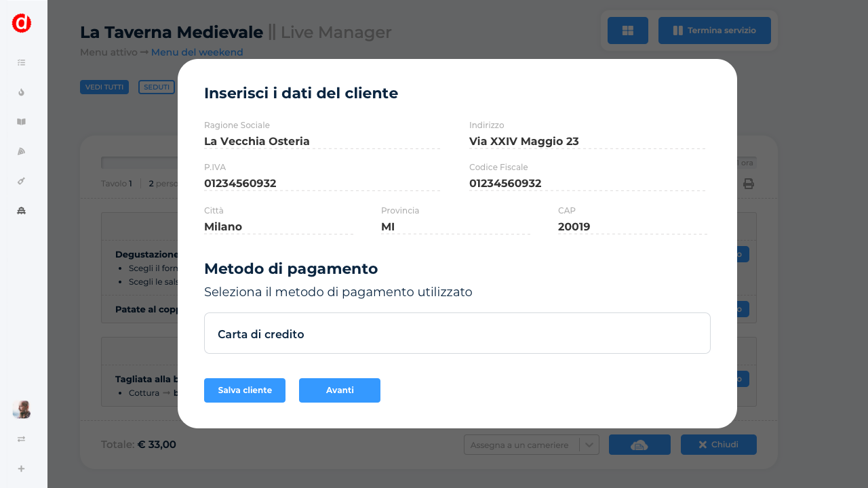
Task: Click the swap arrows icon in sidebar
Action: pyautogui.click(x=22, y=439)
